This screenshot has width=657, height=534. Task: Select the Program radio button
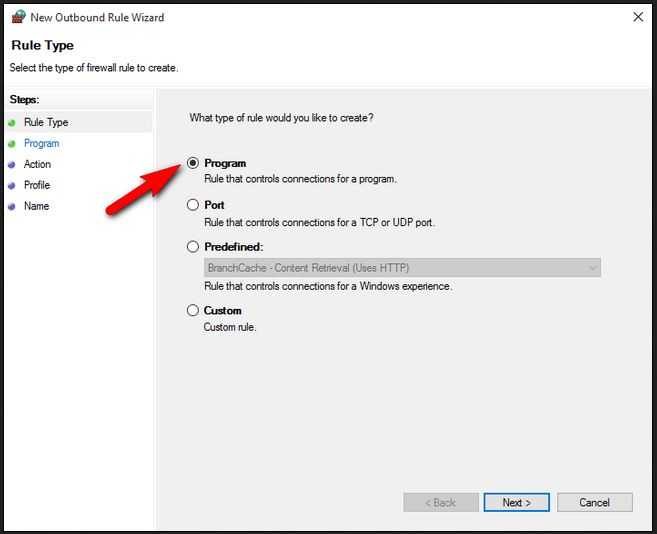[193, 163]
